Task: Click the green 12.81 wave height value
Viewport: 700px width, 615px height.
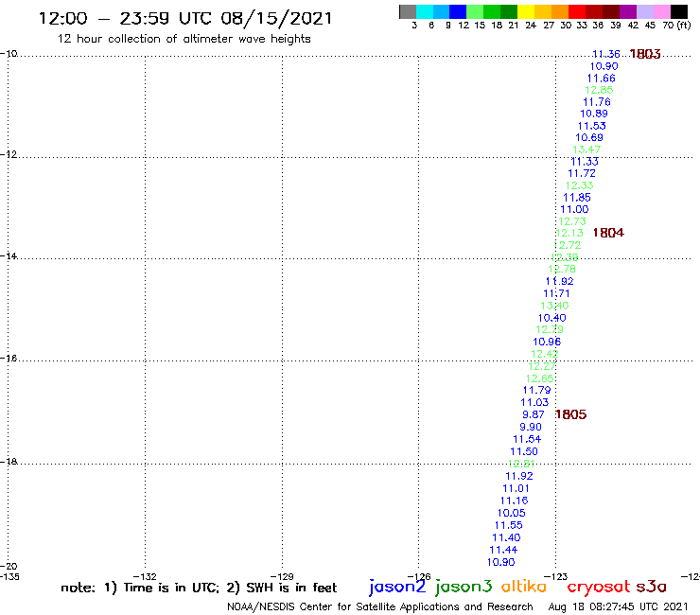Action: click(521, 464)
